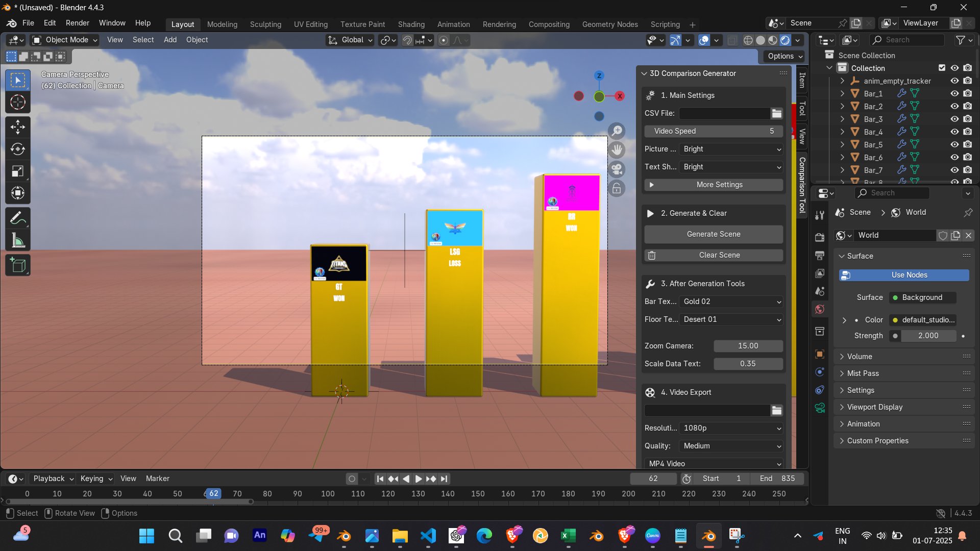This screenshot has width=980, height=551.
Task: Pick the Annotate tool
Action: [18, 218]
